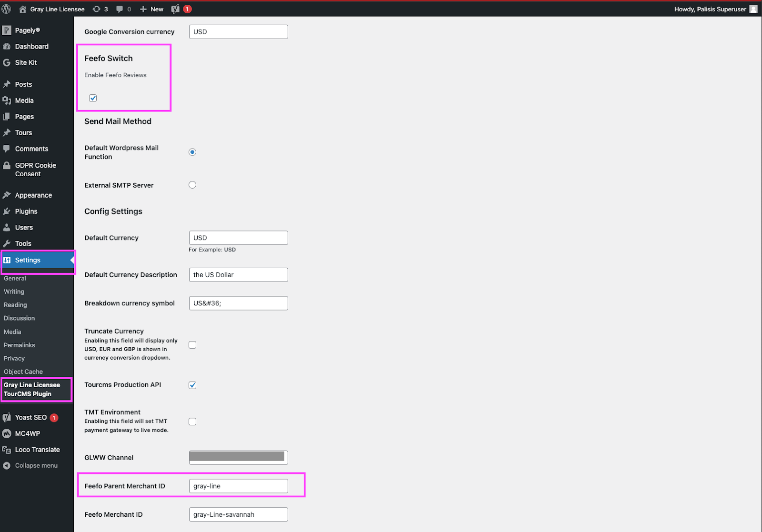
Task: Click the Send Mail Method heading
Action: 118,121
